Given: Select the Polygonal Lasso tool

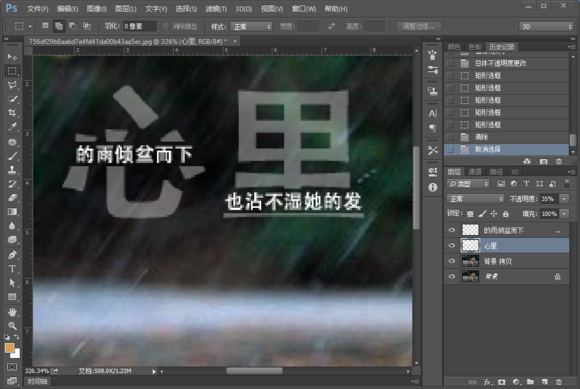Looking at the screenshot, I should click(12, 85).
